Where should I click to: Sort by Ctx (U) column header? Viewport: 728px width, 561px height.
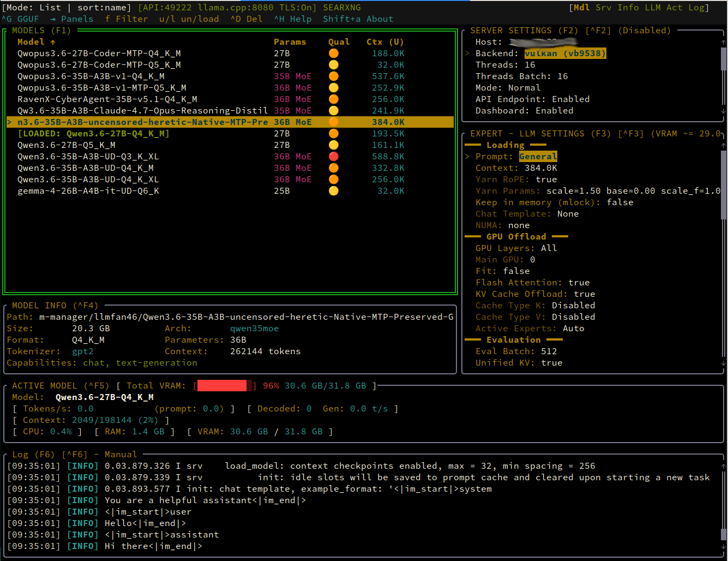[x=386, y=42]
